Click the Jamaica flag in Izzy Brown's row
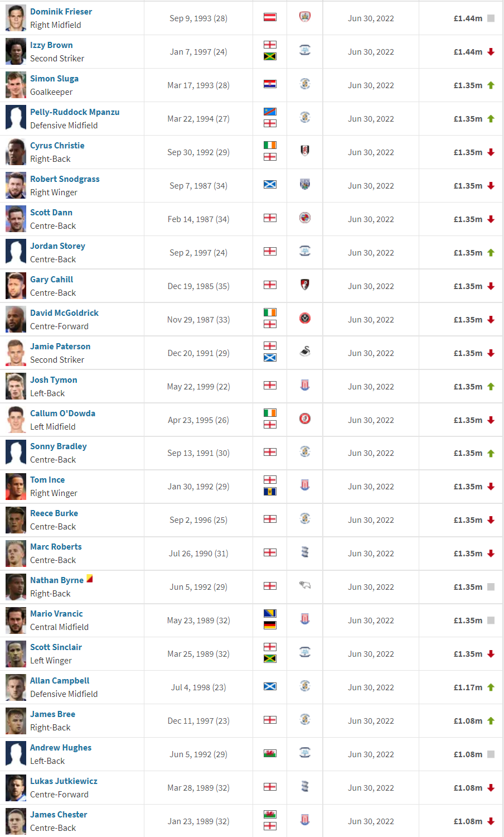Viewport: 504px width, 837px height. [x=270, y=56]
